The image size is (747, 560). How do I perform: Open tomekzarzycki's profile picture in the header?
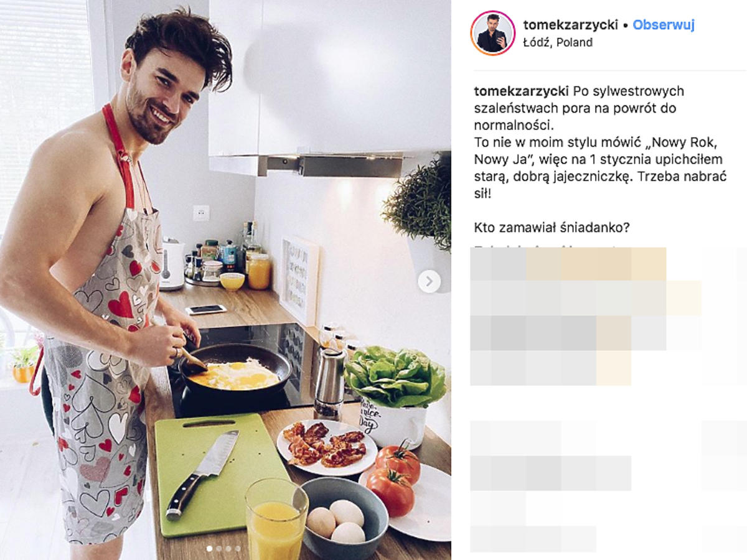[x=493, y=33]
